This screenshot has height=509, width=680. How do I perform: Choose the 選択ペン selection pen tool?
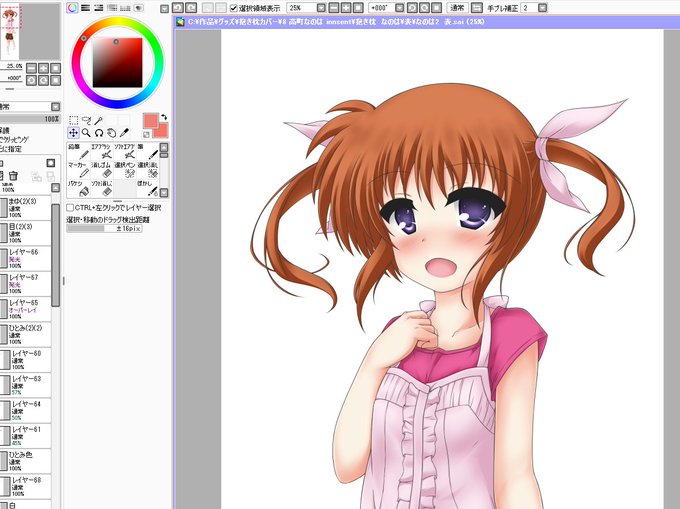[x=124, y=170]
